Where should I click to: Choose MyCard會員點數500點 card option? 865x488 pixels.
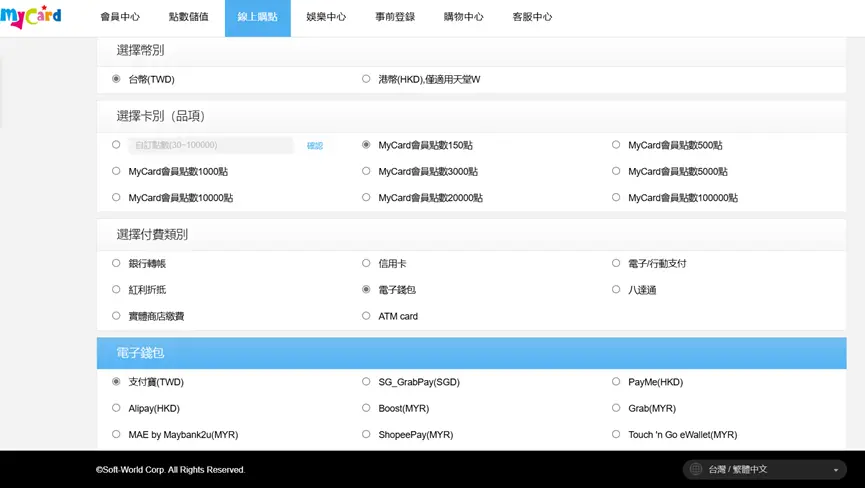(x=616, y=145)
